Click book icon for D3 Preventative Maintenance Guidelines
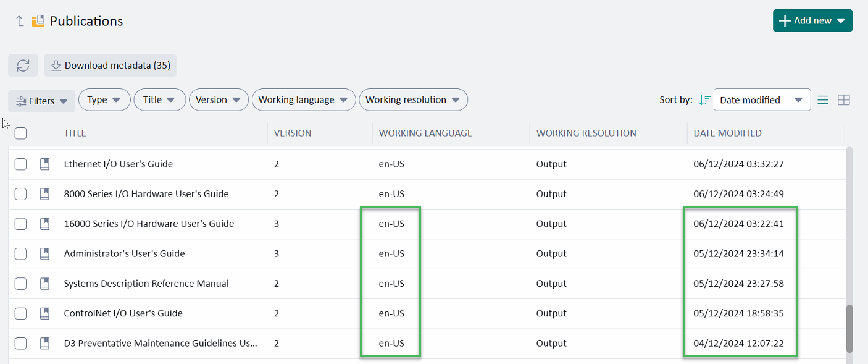Image resolution: width=868 pixels, height=364 pixels. tap(44, 343)
